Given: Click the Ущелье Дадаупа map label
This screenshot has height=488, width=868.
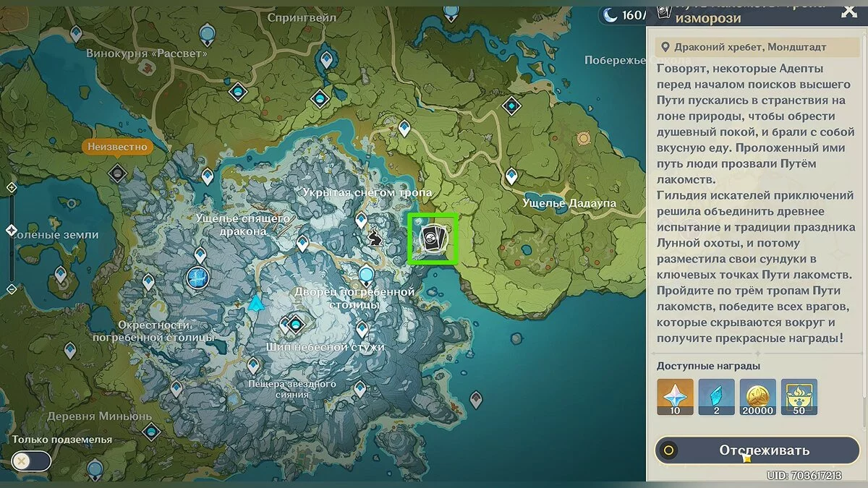Looking at the screenshot, I should 569,204.
